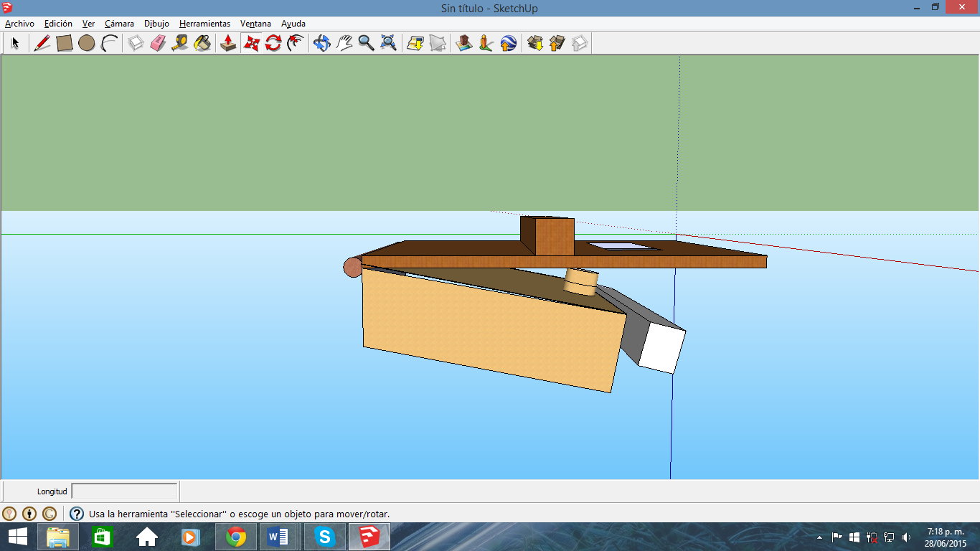Select the Rectangle drawing tool

63,43
